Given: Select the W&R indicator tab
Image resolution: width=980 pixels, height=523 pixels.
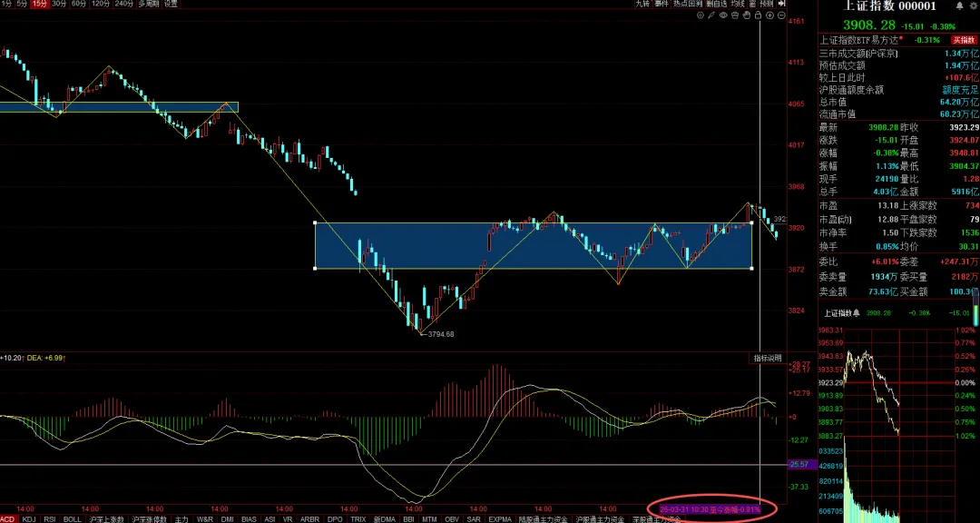Looking at the screenshot, I should click(204, 518).
